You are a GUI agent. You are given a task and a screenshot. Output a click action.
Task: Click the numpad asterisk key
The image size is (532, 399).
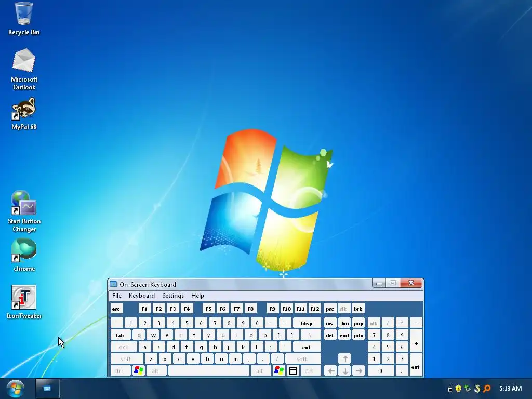(x=402, y=323)
